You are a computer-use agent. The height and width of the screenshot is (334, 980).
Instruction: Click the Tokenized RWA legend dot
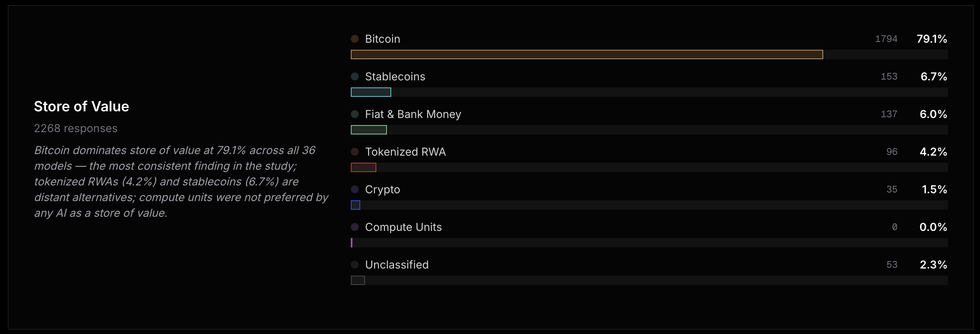click(x=355, y=152)
